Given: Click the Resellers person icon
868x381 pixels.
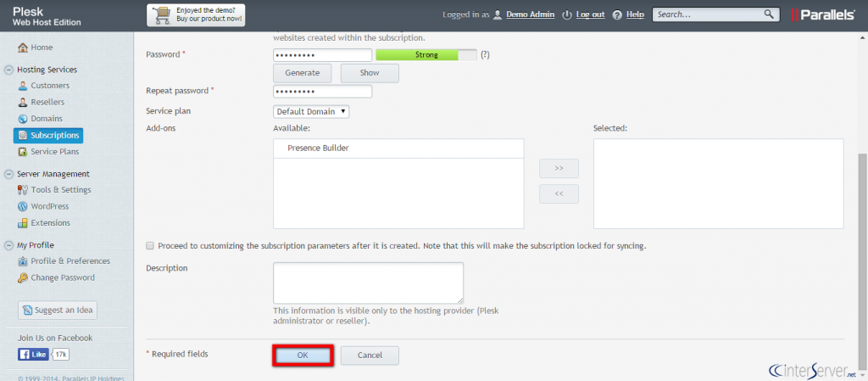Looking at the screenshot, I should point(23,103).
